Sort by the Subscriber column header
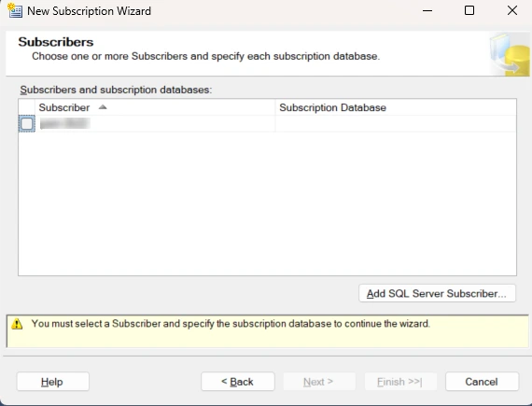Screen dimensions: 532x406 (x=155, y=107)
